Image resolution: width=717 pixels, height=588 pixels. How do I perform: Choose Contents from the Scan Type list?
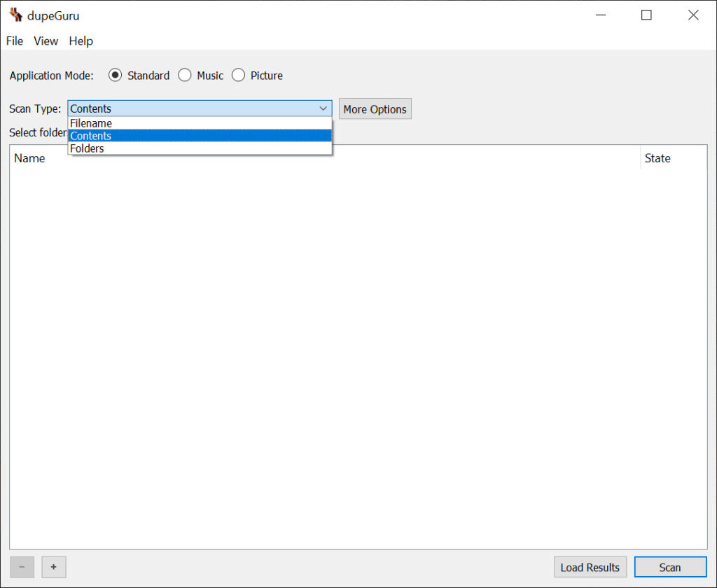pos(200,136)
